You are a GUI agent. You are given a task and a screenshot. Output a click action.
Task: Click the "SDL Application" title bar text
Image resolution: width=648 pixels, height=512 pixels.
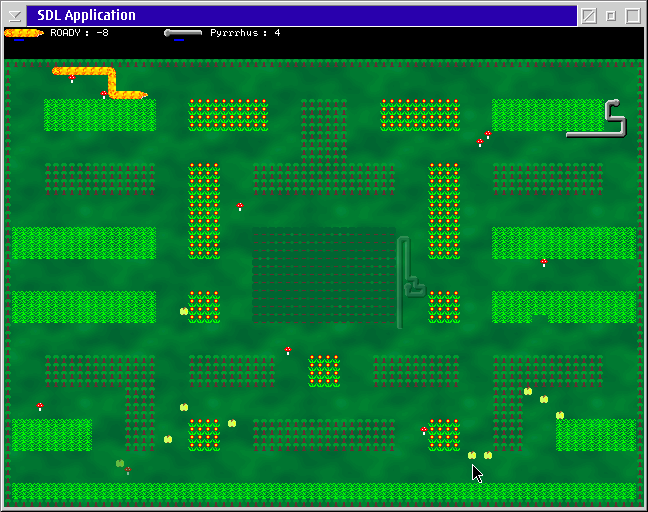[86, 15]
